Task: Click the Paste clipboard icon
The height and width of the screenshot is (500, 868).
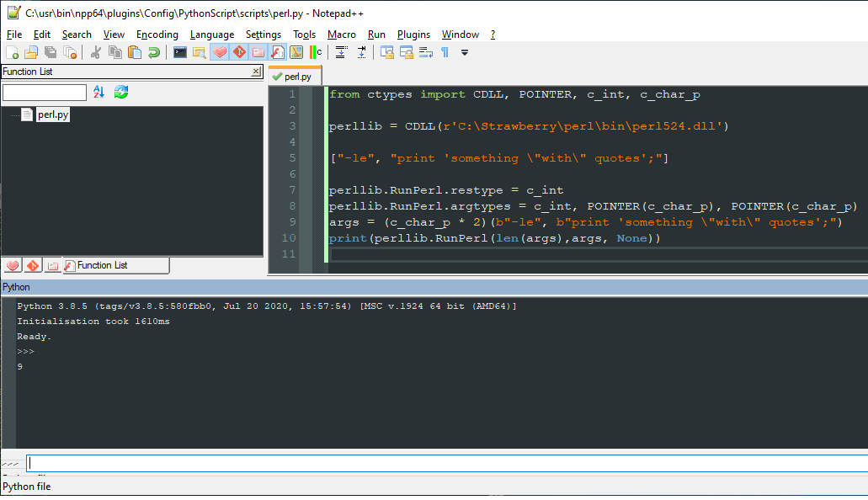Action: coord(135,52)
